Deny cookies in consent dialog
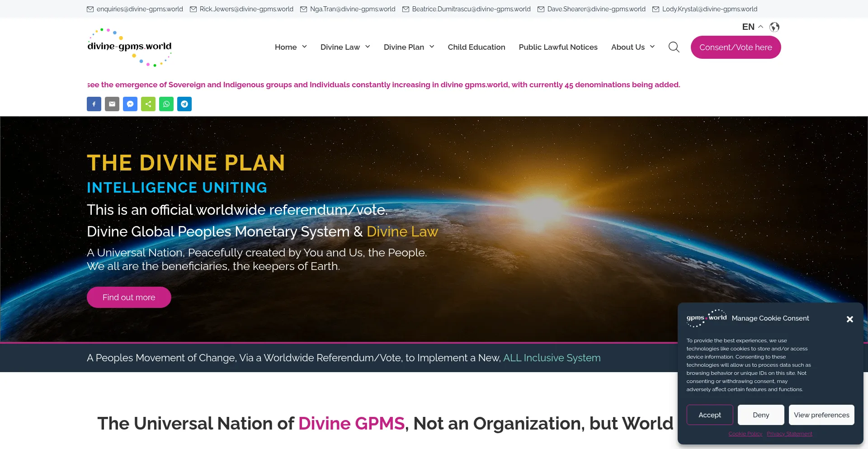Image resolution: width=868 pixels, height=449 pixels. click(x=761, y=415)
